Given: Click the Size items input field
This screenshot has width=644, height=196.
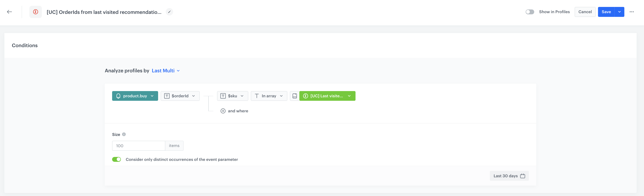Looking at the screenshot, I should click(x=138, y=146).
